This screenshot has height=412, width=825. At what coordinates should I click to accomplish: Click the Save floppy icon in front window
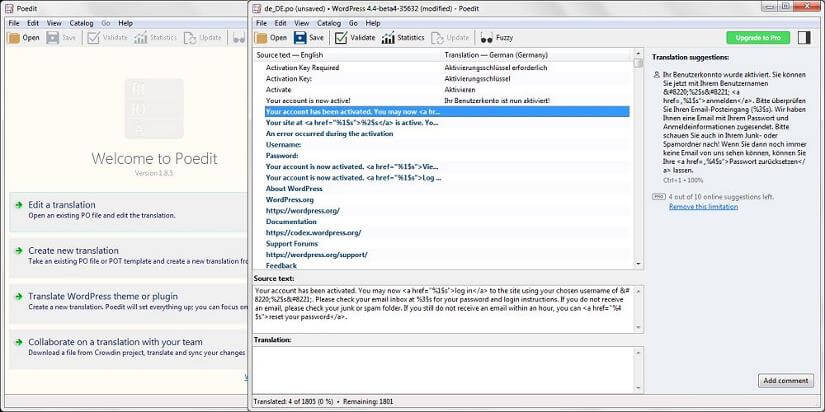click(300, 37)
